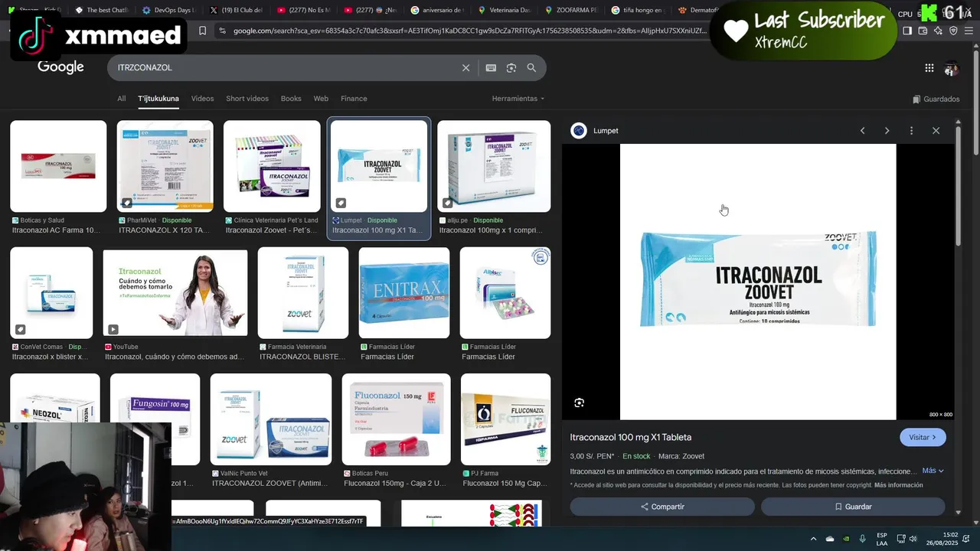Click the Guardar save button

click(853, 507)
